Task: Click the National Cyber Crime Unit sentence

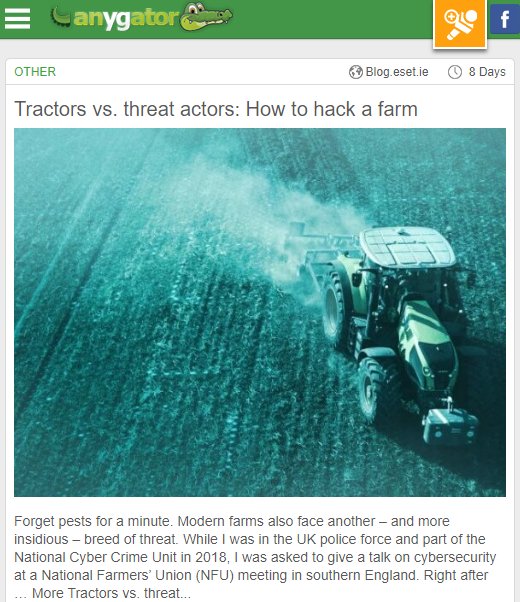Action: (255, 557)
